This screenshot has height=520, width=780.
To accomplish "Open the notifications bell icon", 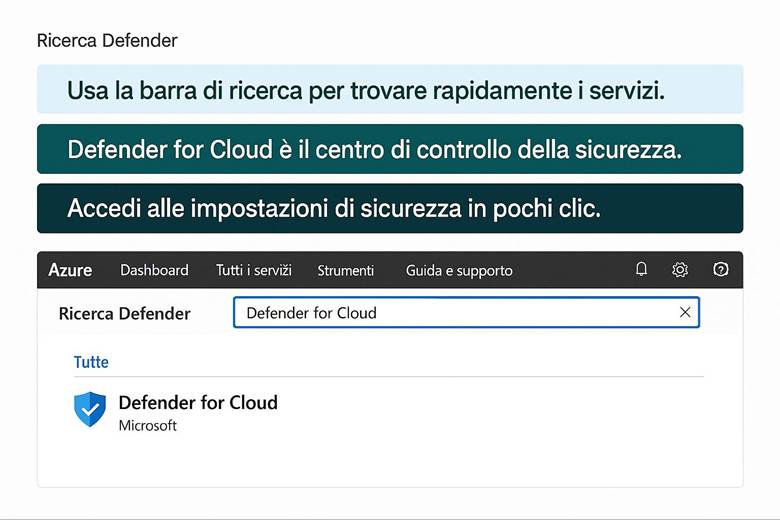I will [x=641, y=269].
